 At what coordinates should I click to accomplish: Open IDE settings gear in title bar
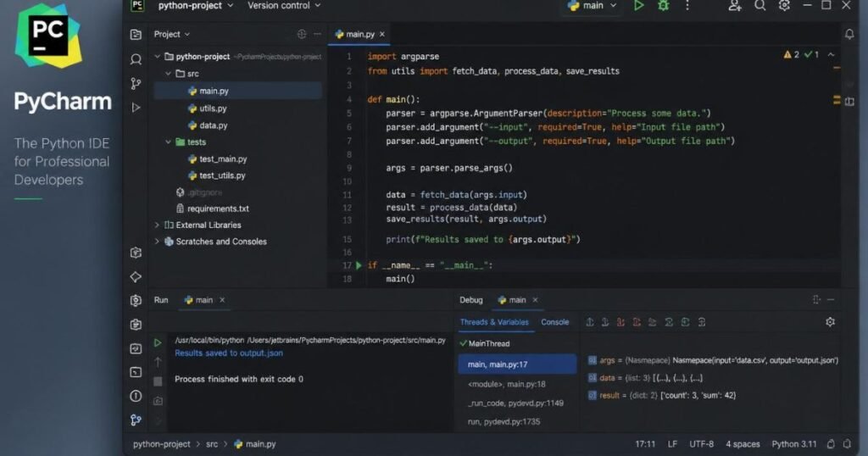coord(784,6)
